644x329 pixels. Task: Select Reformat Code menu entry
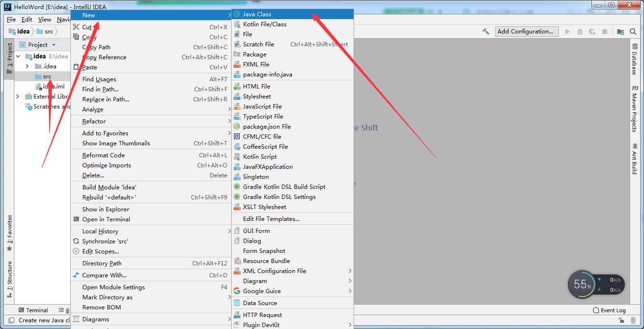pyautogui.click(x=151, y=155)
